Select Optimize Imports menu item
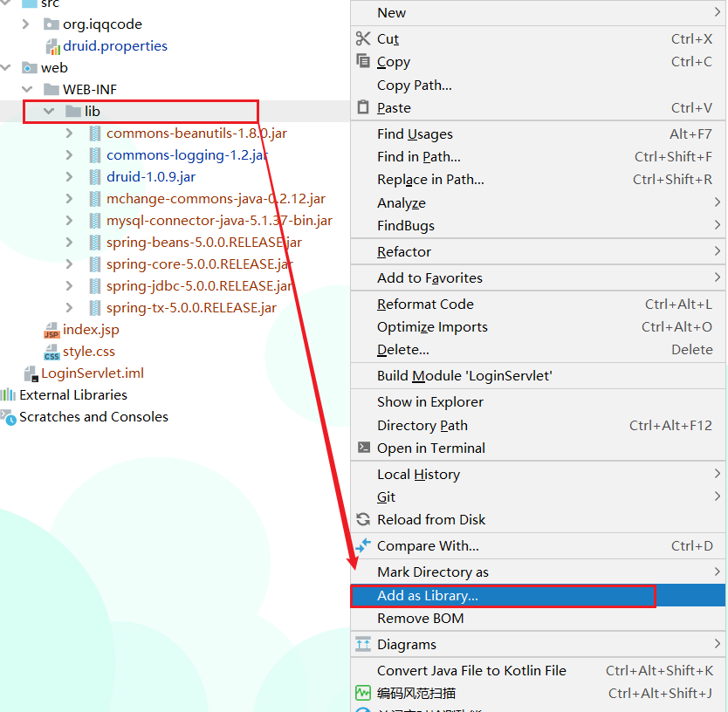 [x=538, y=326]
